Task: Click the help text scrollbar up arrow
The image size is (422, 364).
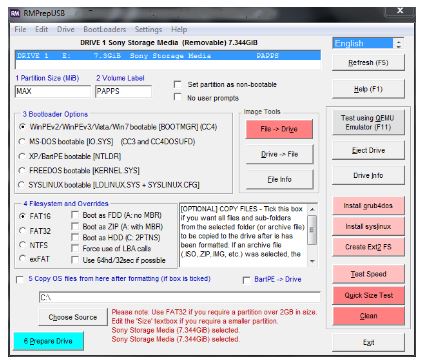Action: pos(312,209)
